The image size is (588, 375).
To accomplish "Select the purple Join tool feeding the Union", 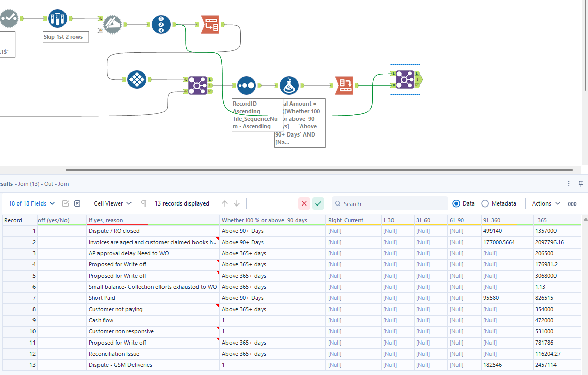I will tap(198, 85).
